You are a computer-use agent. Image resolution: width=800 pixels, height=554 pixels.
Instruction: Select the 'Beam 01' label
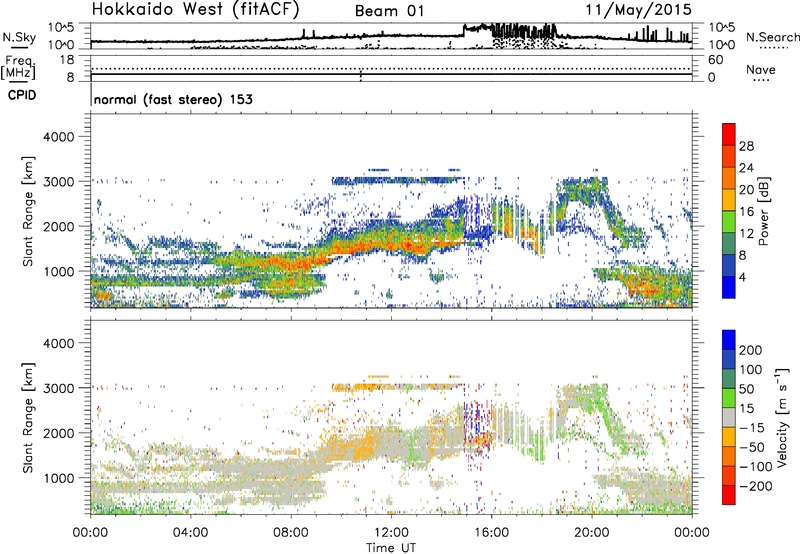389,11
